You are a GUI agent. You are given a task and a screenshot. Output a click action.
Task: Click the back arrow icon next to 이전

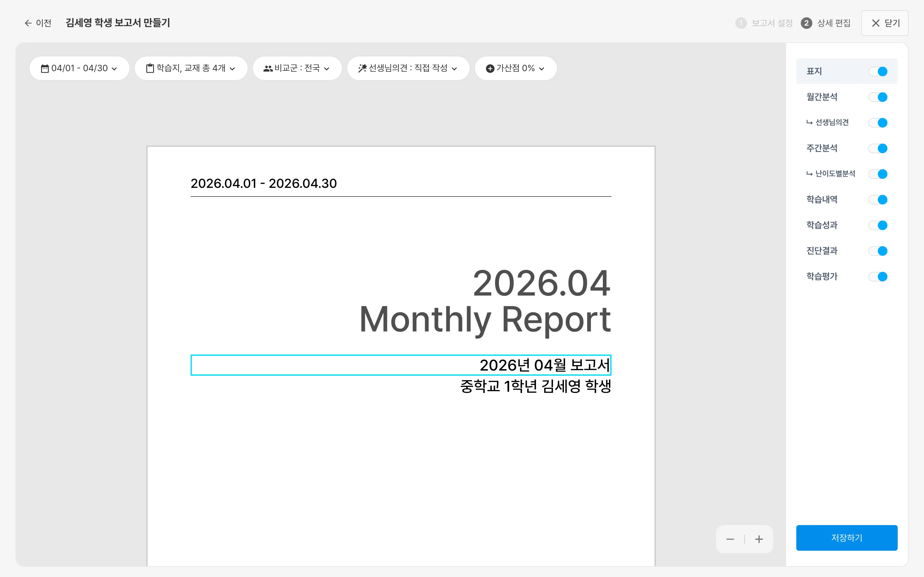[x=28, y=23]
